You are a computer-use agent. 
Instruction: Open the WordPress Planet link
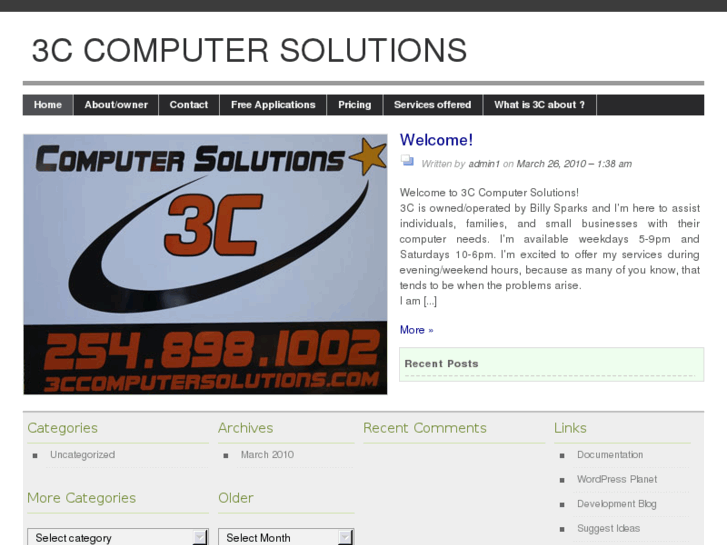617,479
